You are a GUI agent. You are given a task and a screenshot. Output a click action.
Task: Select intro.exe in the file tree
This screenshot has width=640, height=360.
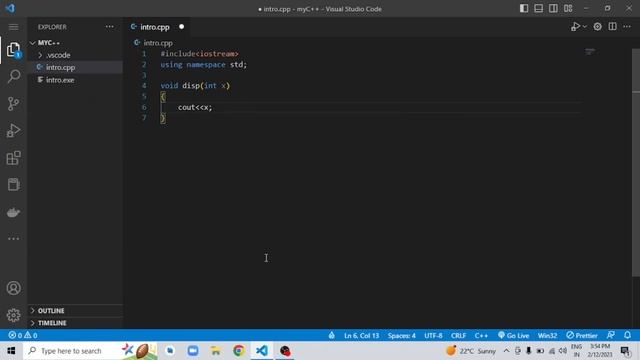coord(75,80)
